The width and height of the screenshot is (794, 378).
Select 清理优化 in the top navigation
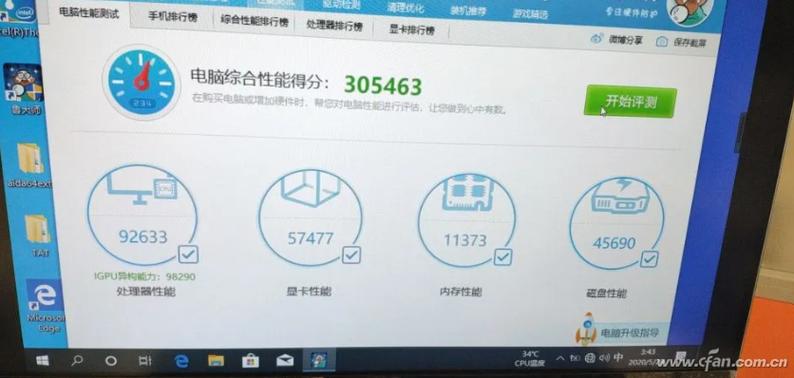[405, 8]
